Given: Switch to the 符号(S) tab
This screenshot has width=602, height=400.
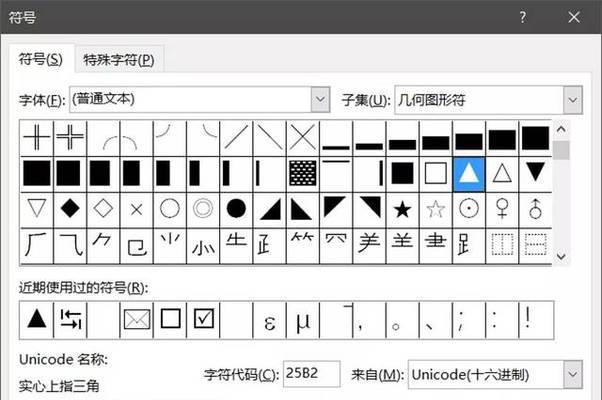Looking at the screenshot, I should coord(41,60).
